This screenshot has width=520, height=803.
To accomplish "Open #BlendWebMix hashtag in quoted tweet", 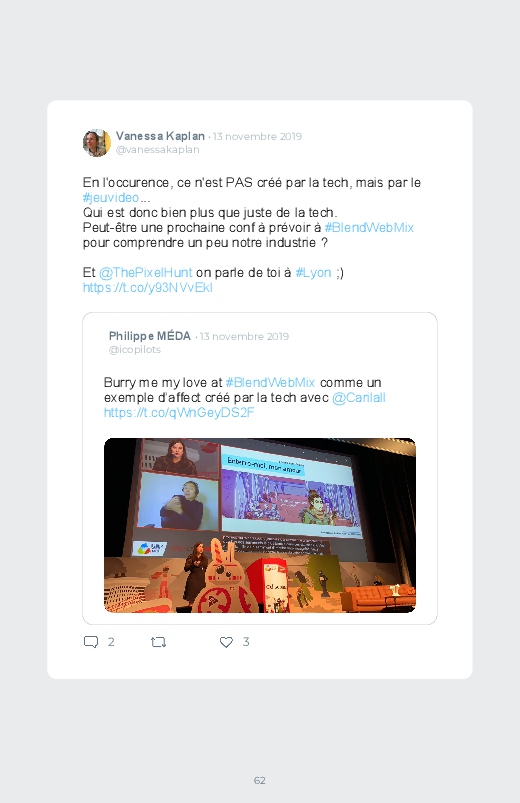I will tap(270, 383).
